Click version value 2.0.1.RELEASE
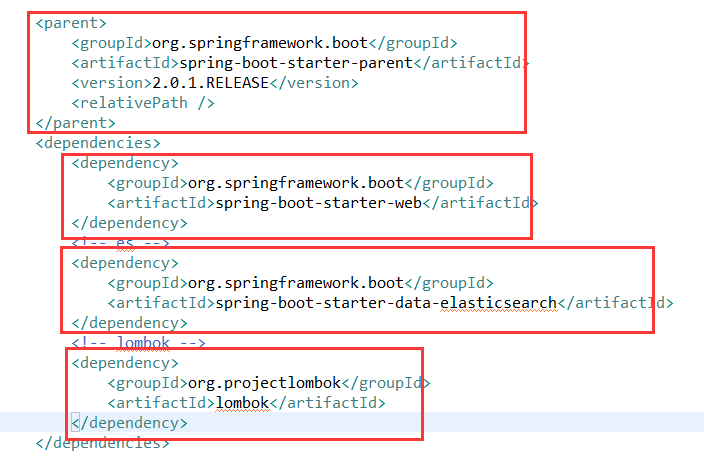Image resolution: width=704 pixels, height=459 pixels. click(x=211, y=83)
